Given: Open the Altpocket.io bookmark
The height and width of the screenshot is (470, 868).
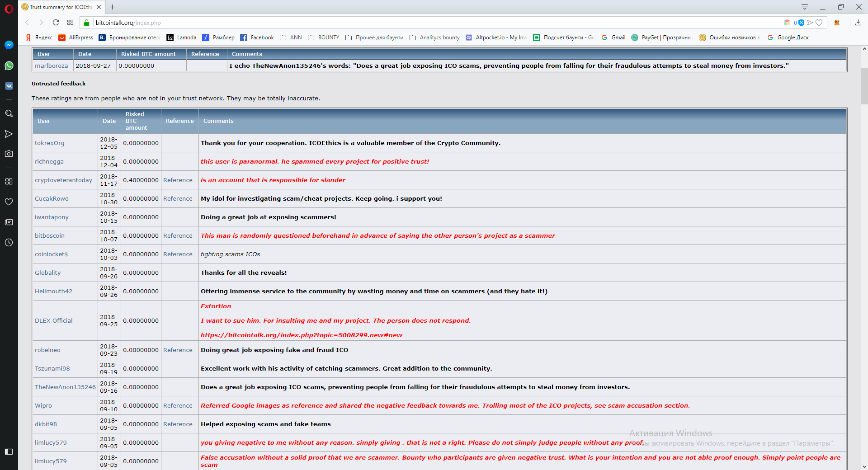Looking at the screenshot, I should pos(496,38).
